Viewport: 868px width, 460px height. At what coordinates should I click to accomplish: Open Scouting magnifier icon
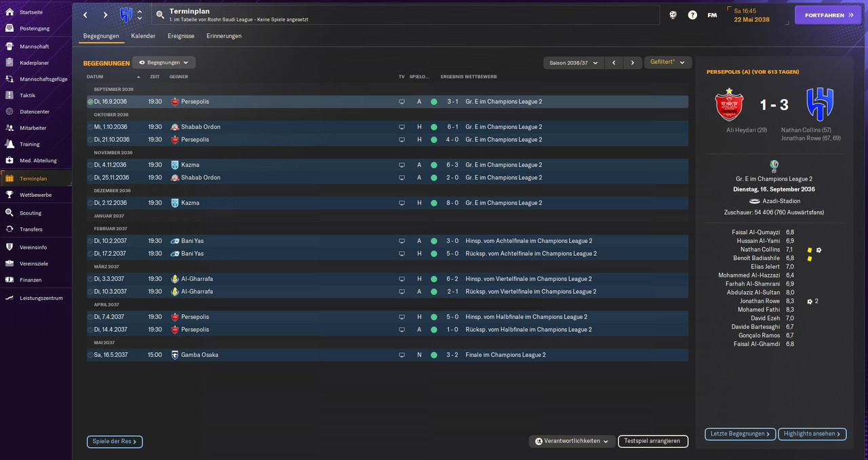9,212
